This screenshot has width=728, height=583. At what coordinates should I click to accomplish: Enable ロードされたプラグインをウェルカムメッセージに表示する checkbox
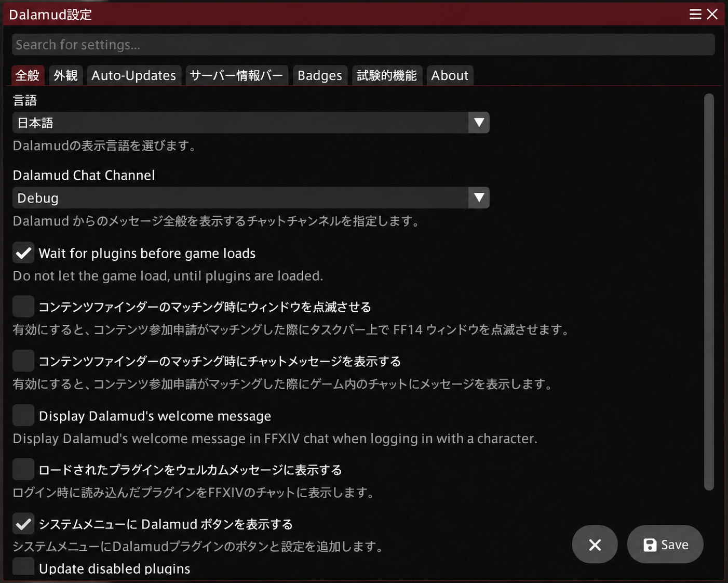click(x=23, y=470)
